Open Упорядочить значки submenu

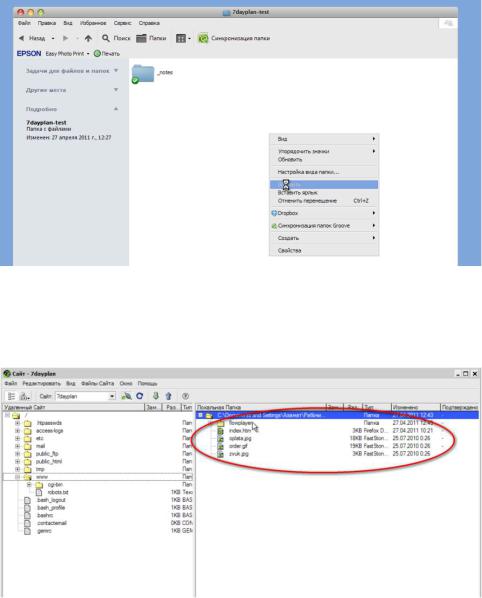324,151
